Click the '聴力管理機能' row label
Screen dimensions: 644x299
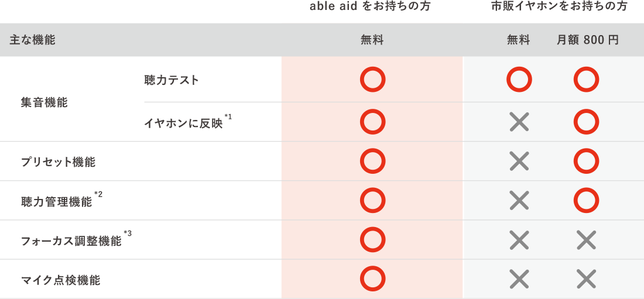click(x=57, y=202)
